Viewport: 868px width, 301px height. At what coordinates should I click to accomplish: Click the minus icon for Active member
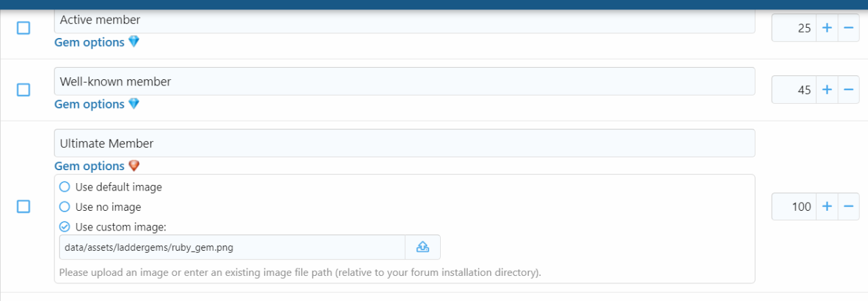tap(848, 28)
